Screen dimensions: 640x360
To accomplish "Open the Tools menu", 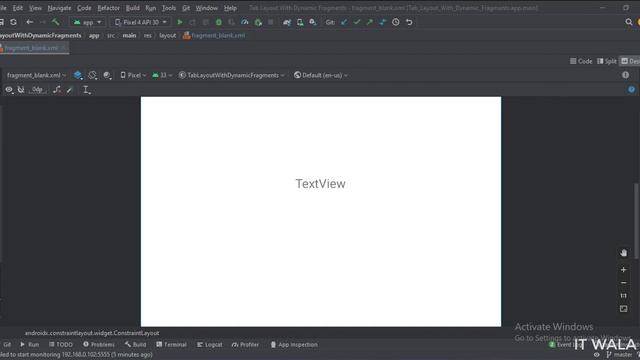I will click(x=169, y=8).
